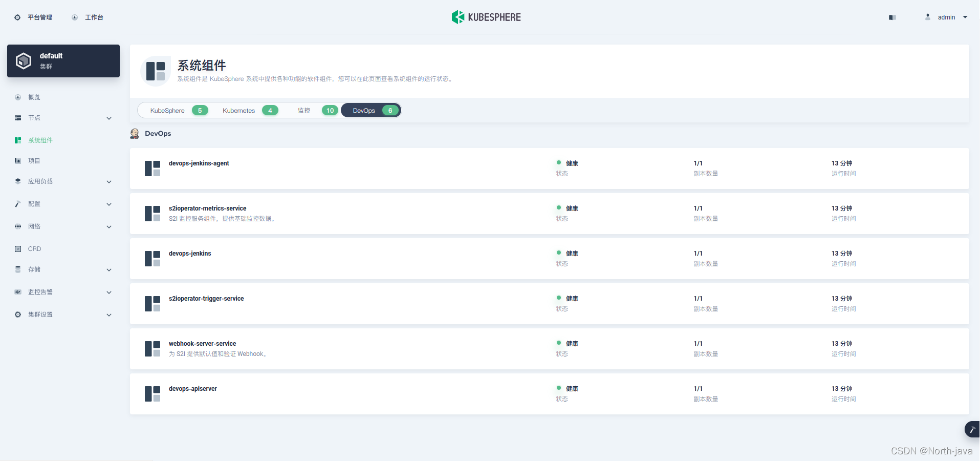Viewport: 980px width, 461px height.
Task: Click 1/1 replica count of devops-jenkins
Action: coord(698,254)
